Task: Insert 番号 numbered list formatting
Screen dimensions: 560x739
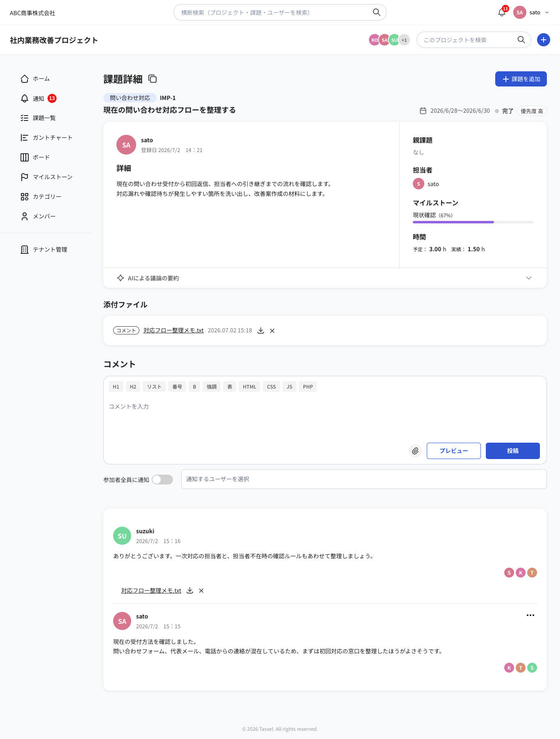Action: coord(177,387)
